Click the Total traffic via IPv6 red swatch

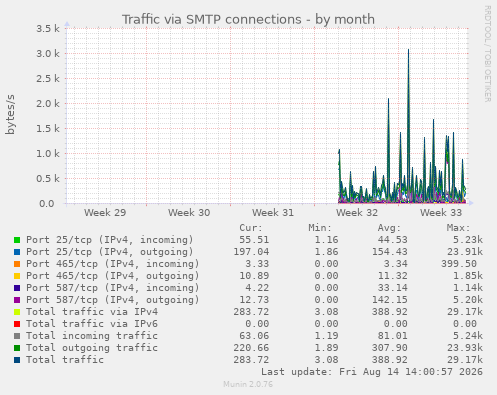coord(17,324)
